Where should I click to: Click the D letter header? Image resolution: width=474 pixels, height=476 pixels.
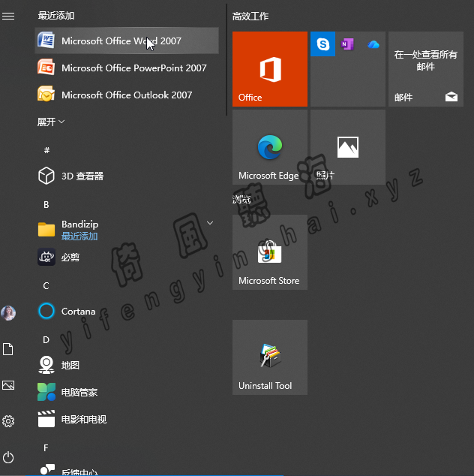46,339
